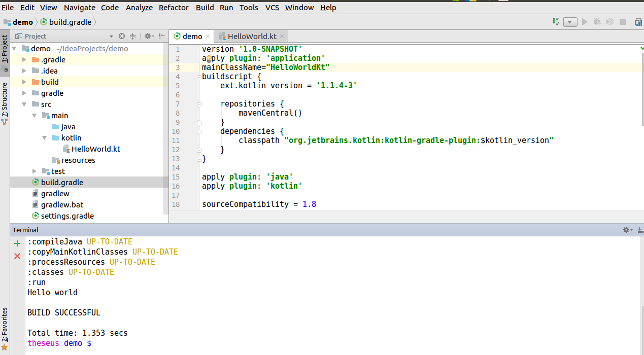Open the run configuration dropdown
Screen dimensions: 644x355
pyautogui.click(x=570, y=22)
